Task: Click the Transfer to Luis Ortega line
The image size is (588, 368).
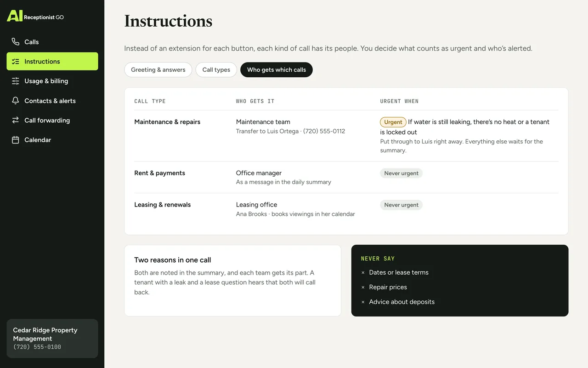Action: [x=290, y=131]
